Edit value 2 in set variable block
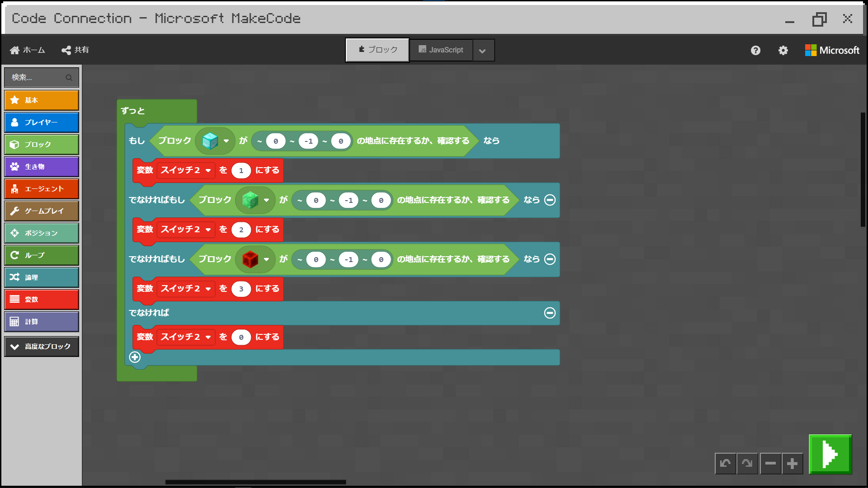Viewport: 868px width, 488px height. click(241, 230)
